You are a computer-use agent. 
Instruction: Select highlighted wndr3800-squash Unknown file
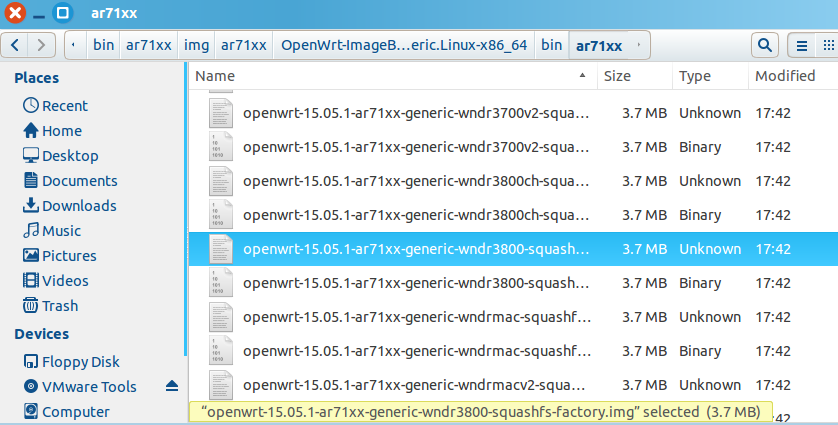513,249
